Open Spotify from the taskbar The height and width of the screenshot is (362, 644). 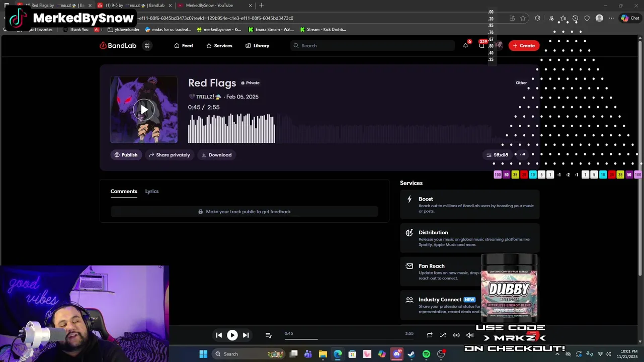pos(426,354)
